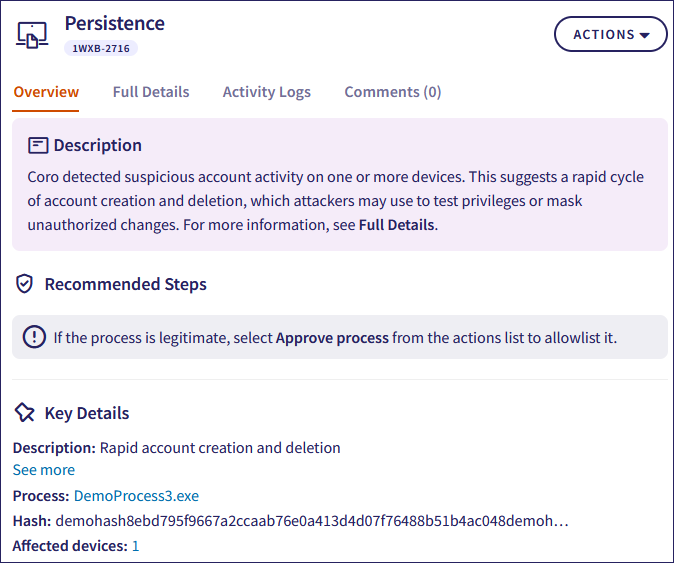Click the Persistence ticket title
The height and width of the screenshot is (563, 674).
click(114, 23)
